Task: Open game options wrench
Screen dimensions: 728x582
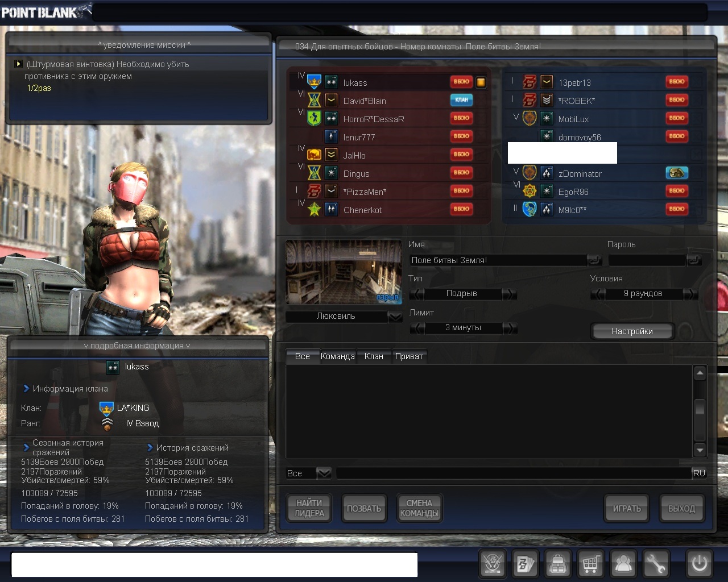Action: click(x=656, y=564)
